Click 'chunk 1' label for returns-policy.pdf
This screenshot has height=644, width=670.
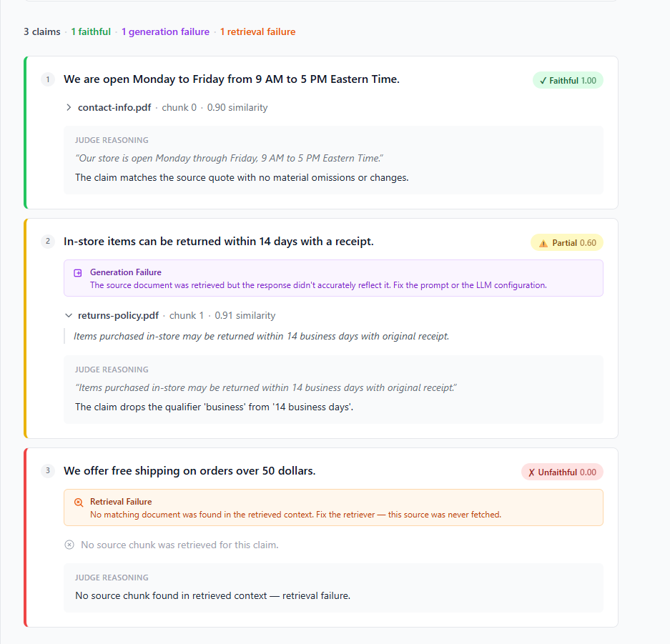click(x=187, y=316)
